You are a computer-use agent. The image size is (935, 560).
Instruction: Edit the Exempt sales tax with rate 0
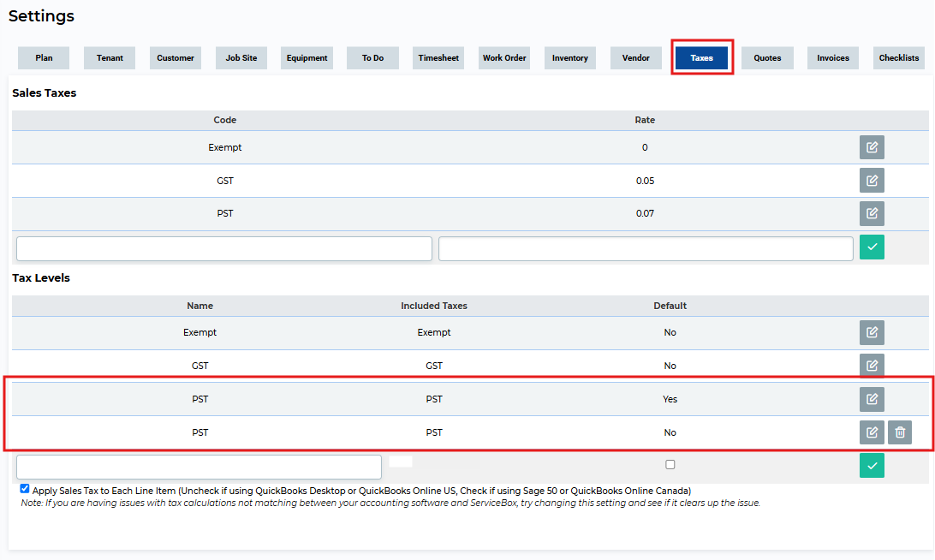click(872, 147)
